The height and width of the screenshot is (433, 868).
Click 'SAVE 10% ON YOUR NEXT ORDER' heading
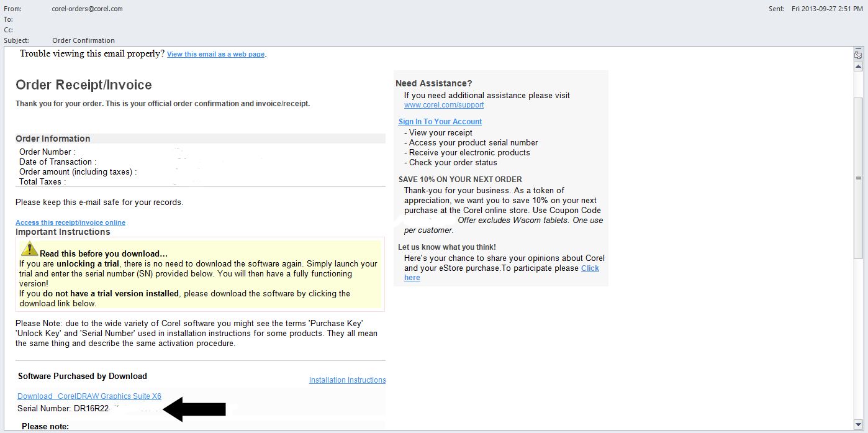point(460,180)
